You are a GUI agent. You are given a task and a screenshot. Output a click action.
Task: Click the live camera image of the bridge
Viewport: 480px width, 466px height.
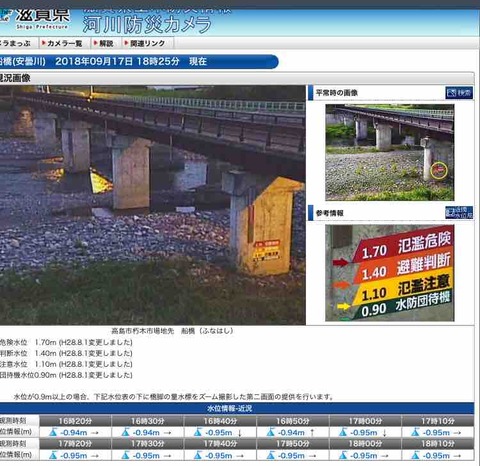[x=152, y=205]
